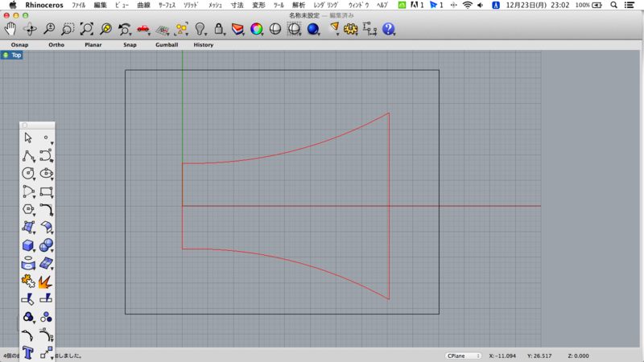This screenshot has width=644, height=362.
Task: Click the Explode tool icon
Action: pyautogui.click(x=45, y=282)
